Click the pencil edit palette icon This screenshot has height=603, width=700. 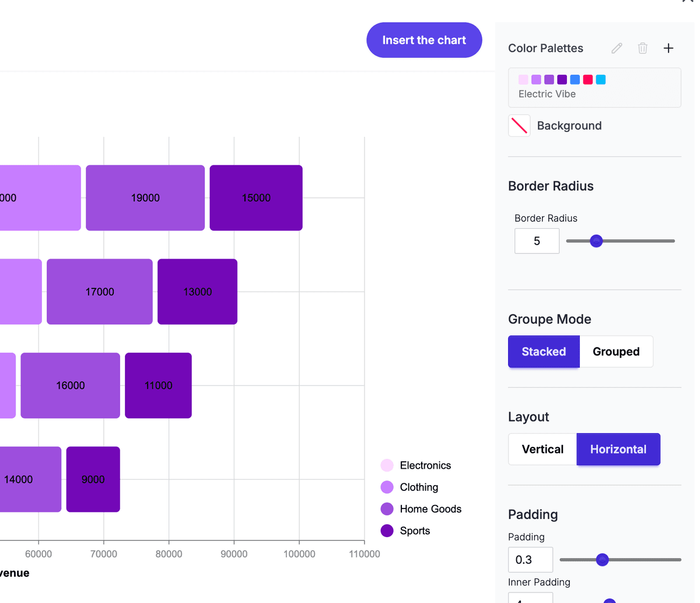(617, 48)
